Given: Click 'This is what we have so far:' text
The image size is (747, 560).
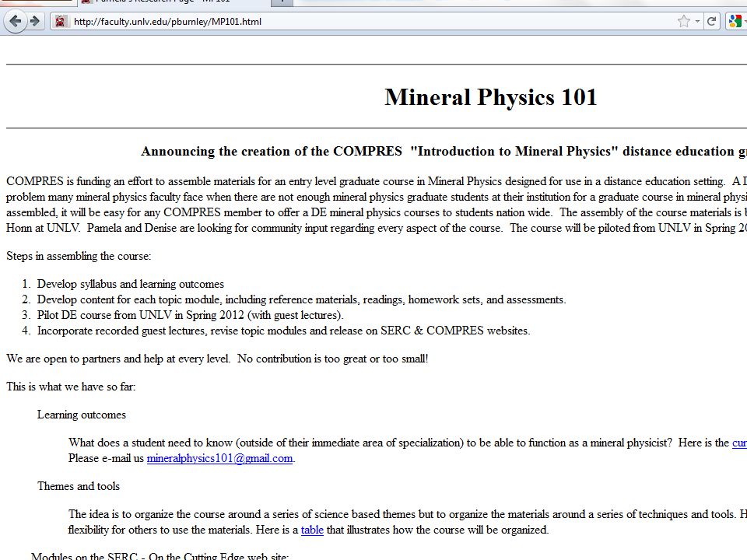Looking at the screenshot, I should 71,387.
